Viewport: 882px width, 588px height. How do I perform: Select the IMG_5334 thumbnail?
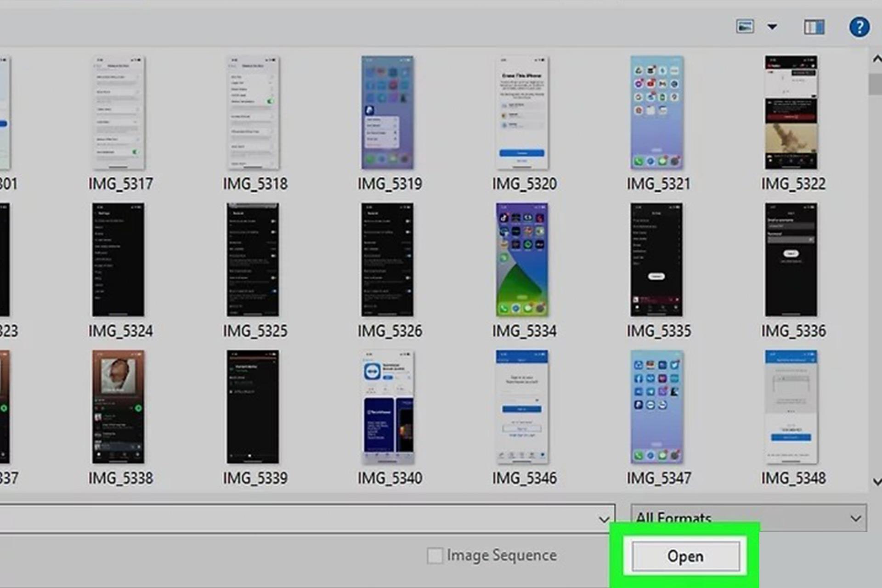coord(522,260)
